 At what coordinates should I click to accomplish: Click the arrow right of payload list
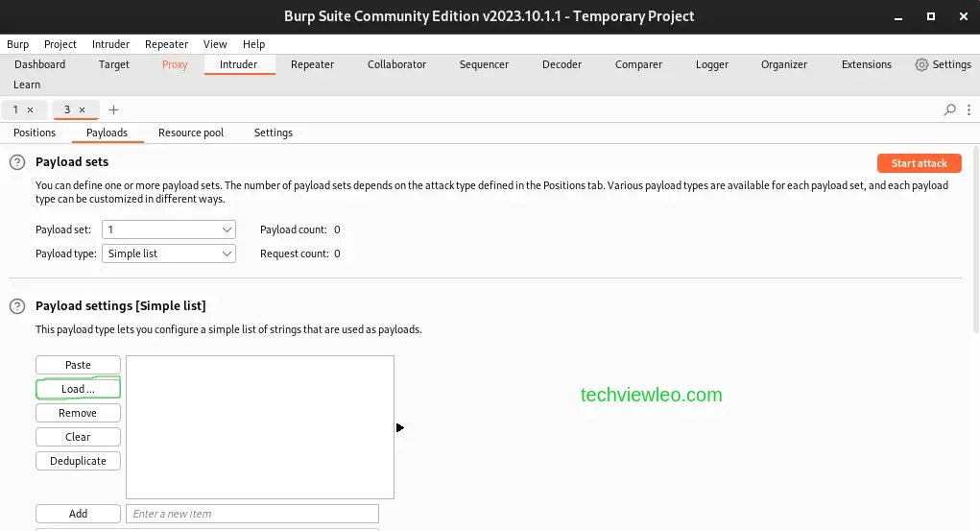coord(400,427)
